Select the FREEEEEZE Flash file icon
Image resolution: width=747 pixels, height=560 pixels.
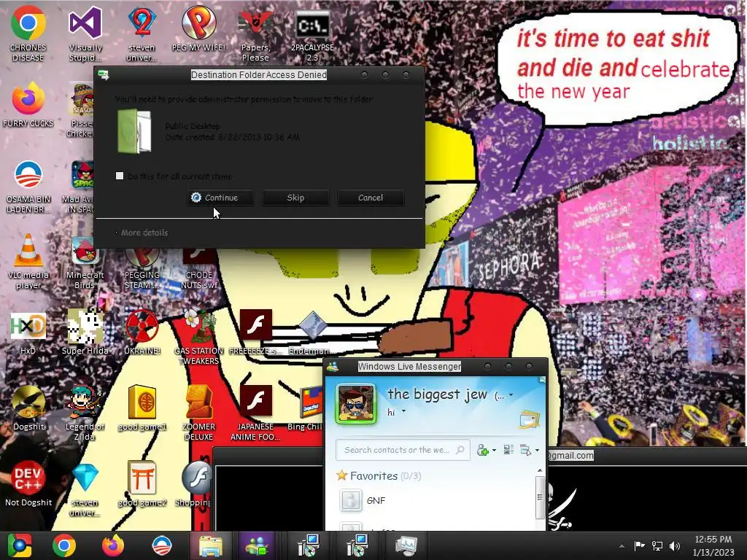point(255,333)
